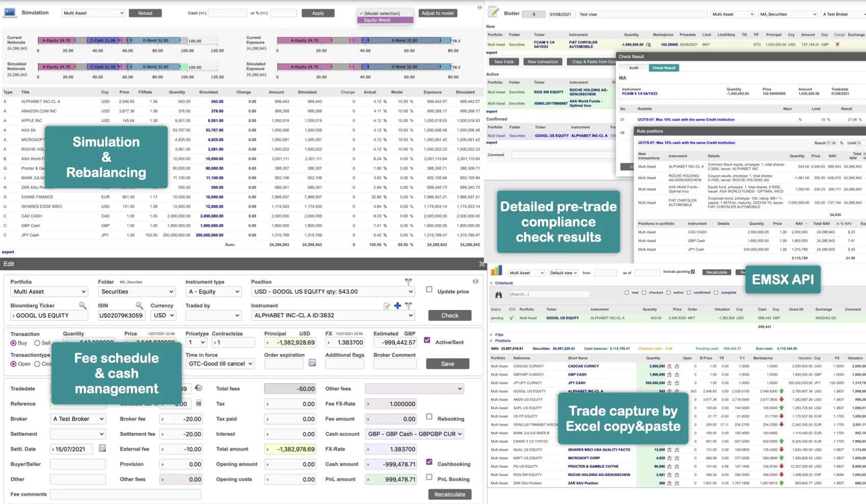Open the Order expiration calendar icon
The width and height of the screenshot is (866, 504).
tap(312, 363)
